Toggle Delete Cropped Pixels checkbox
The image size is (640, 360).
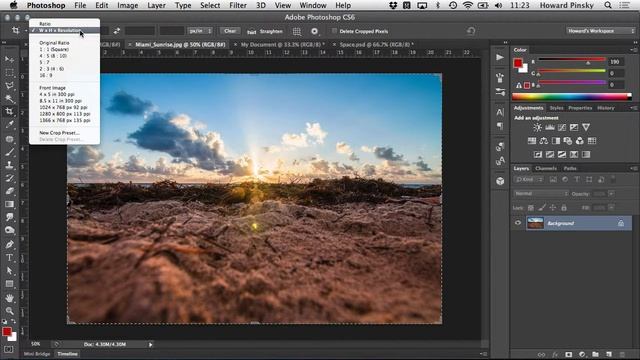(334, 31)
